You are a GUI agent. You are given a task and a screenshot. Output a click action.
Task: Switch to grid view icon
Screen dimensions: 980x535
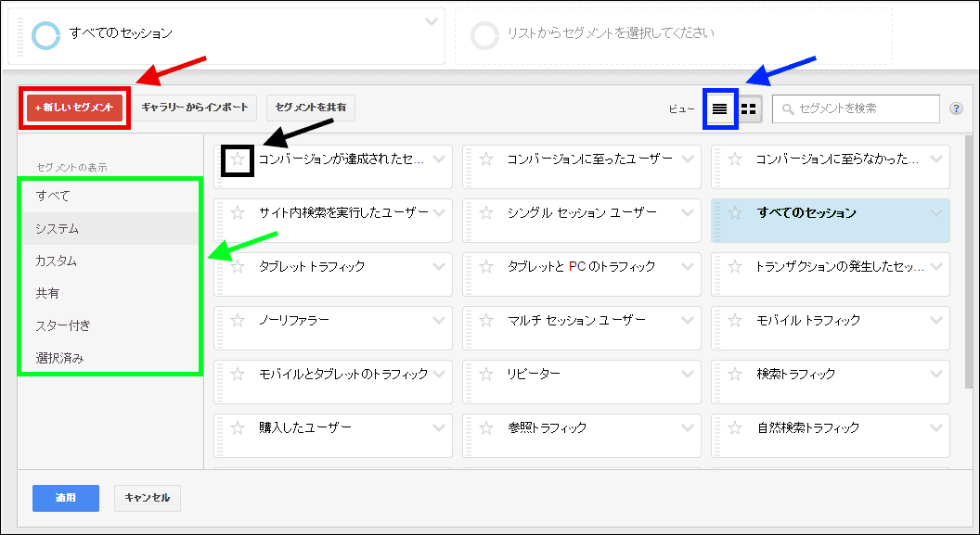748,108
